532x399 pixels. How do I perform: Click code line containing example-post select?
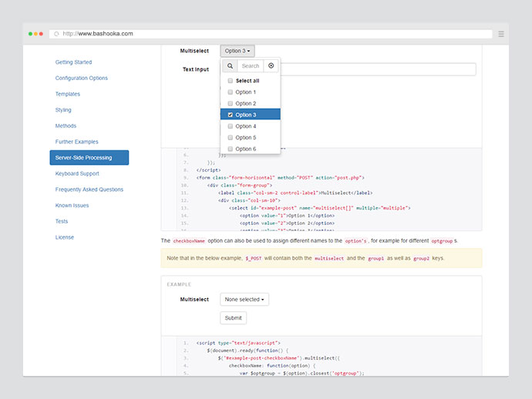tap(320, 208)
